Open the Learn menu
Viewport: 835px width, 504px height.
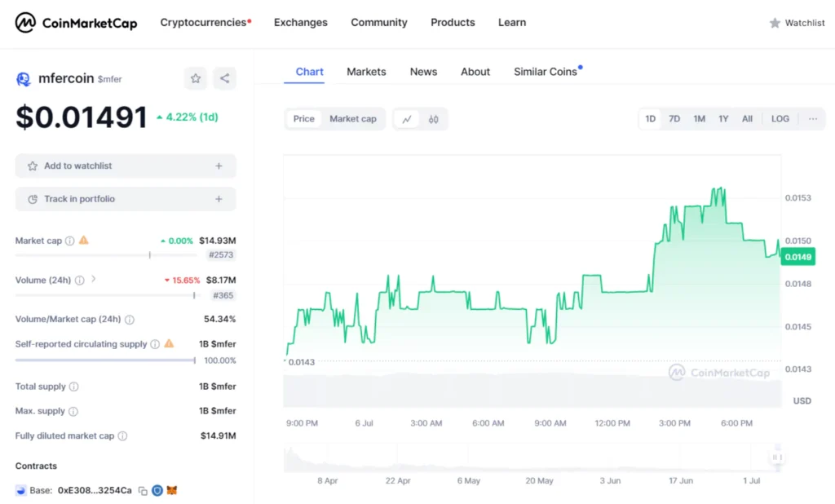pyautogui.click(x=512, y=22)
